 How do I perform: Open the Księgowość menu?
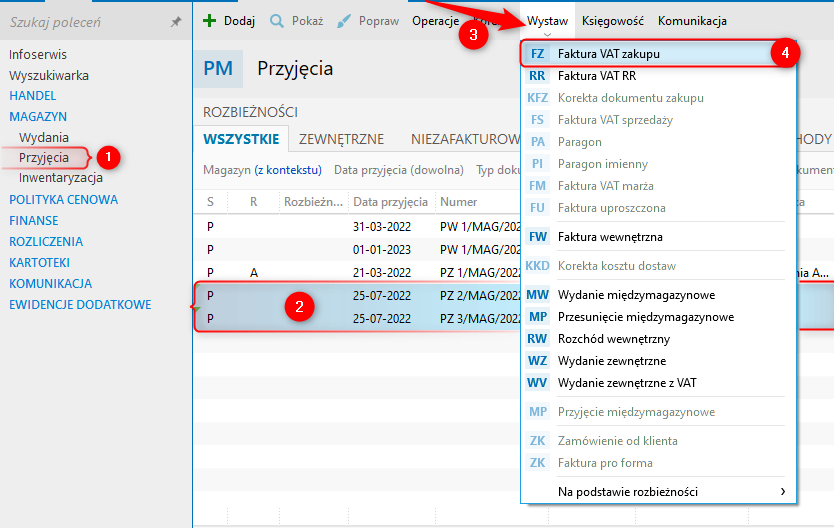click(x=612, y=21)
